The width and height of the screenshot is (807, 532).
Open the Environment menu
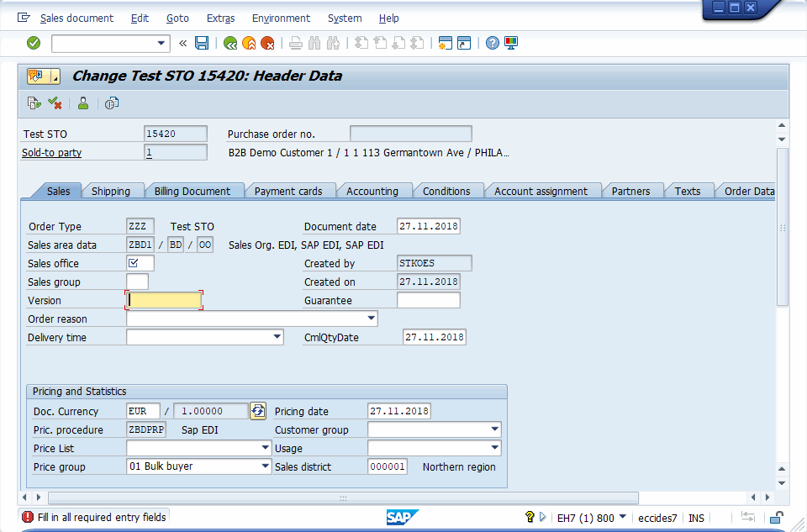(x=281, y=18)
